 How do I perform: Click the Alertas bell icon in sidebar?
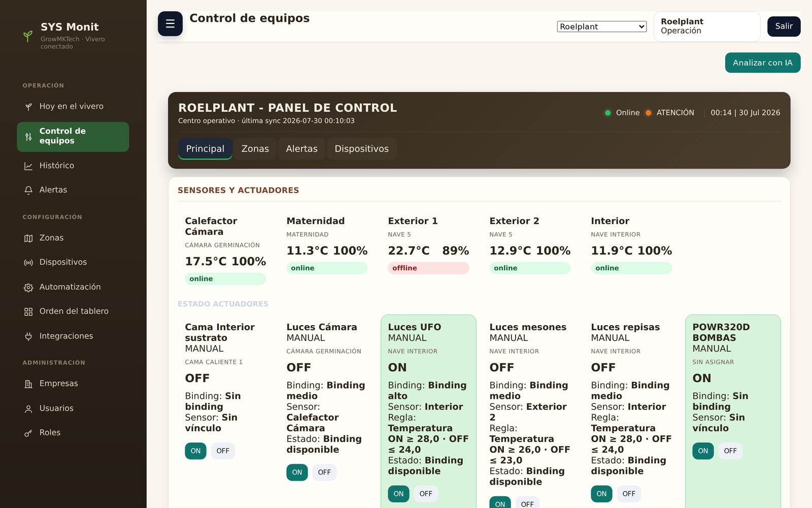pyautogui.click(x=28, y=190)
